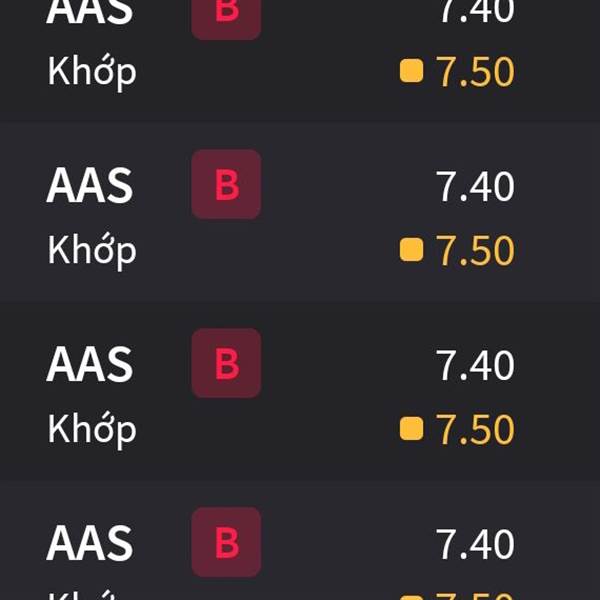Tap the Khớp status in the topmost row

(x=92, y=72)
